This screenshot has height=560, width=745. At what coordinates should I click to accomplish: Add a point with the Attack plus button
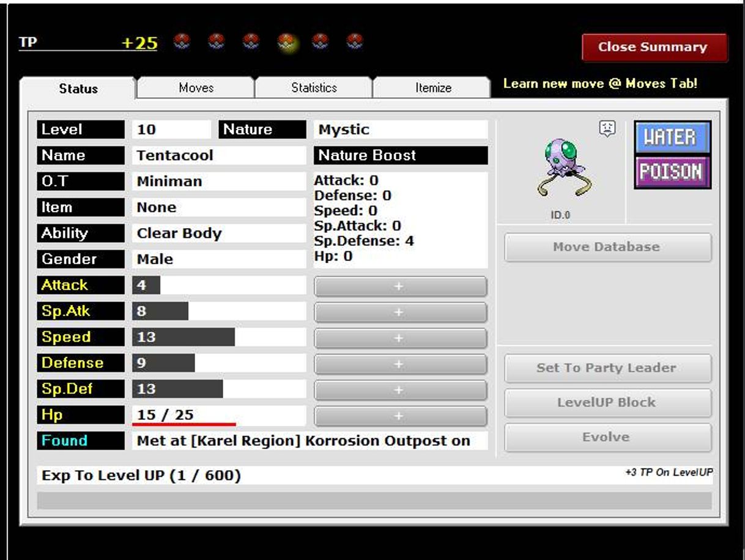pos(401,286)
